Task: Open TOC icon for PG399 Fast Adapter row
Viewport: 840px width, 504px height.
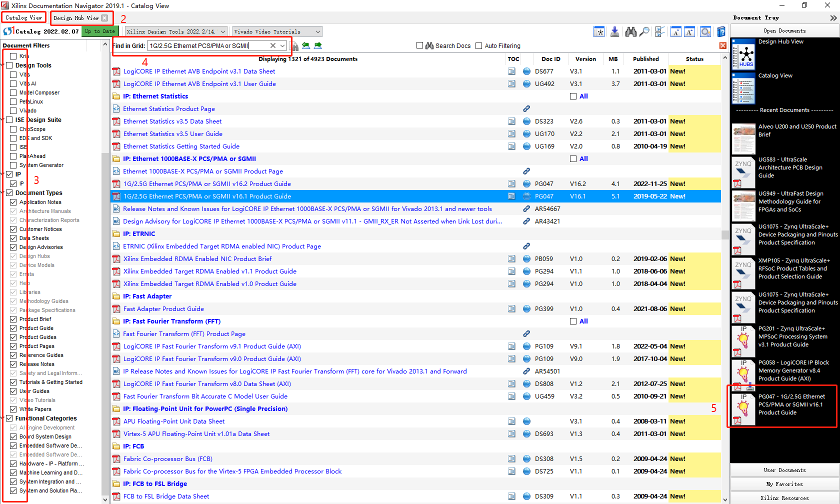Action: click(511, 309)
